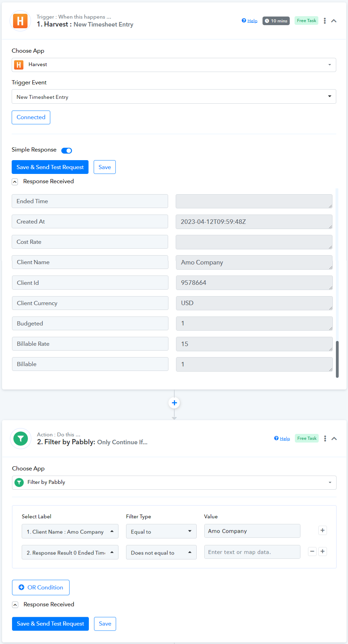The height and width of the screenshot is (644, 348).
Task: Open Choose App Filter by Pabbly dropdown
Action: tap(174, 482)
